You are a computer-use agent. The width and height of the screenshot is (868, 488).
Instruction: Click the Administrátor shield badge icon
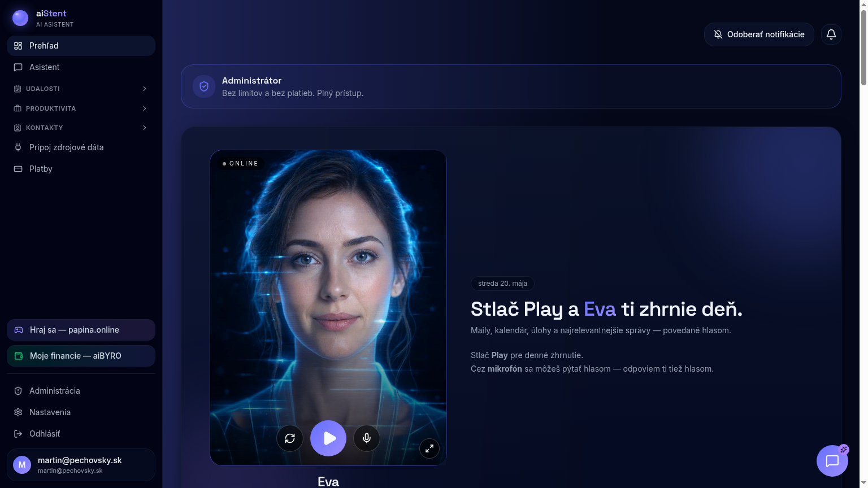pyautogui.click(x=204, y=86)
